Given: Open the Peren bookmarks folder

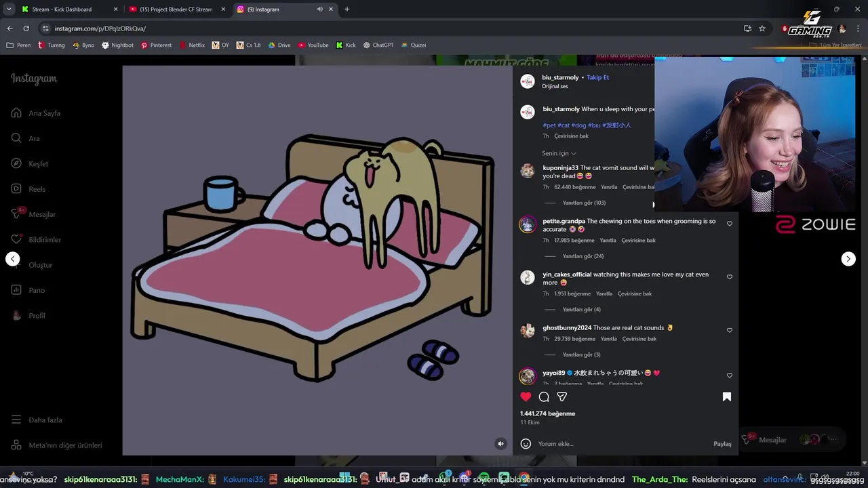Looking at the screenshot, I should [x=18, y=45].
